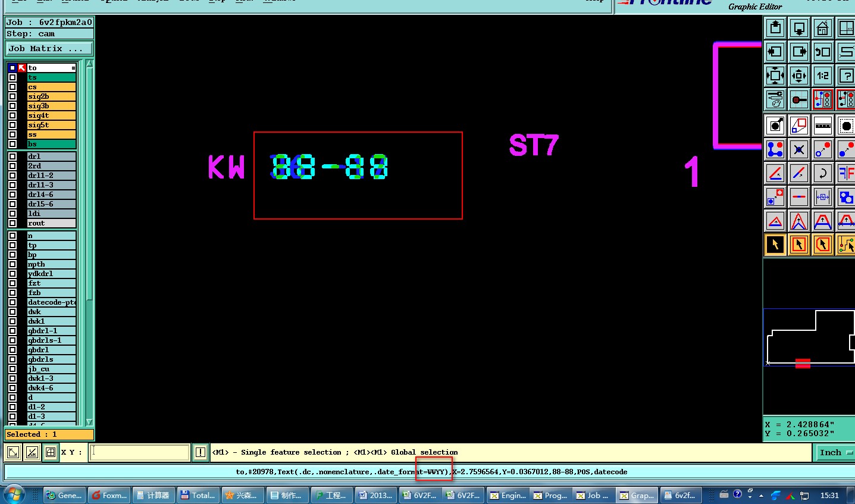This screenshot has height=504, width=855.
Task: Toggle the checkbox for layer rout
Action: (12, 223)
